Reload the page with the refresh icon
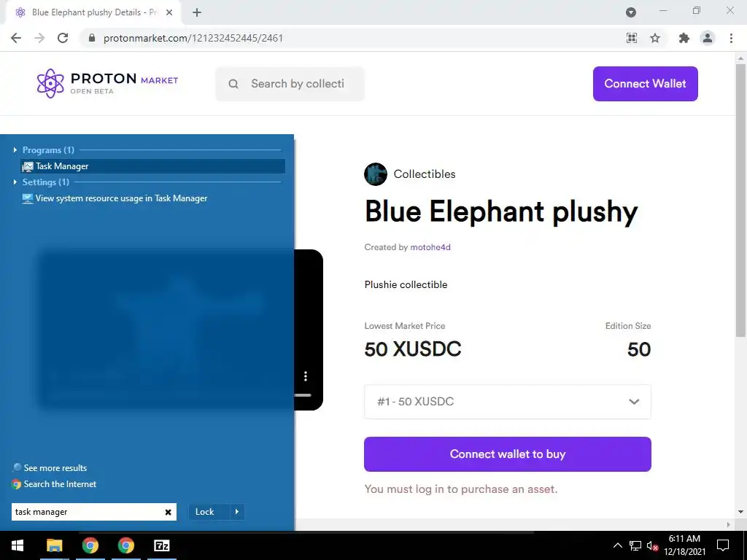747x560 pixels. pos(63,38)
